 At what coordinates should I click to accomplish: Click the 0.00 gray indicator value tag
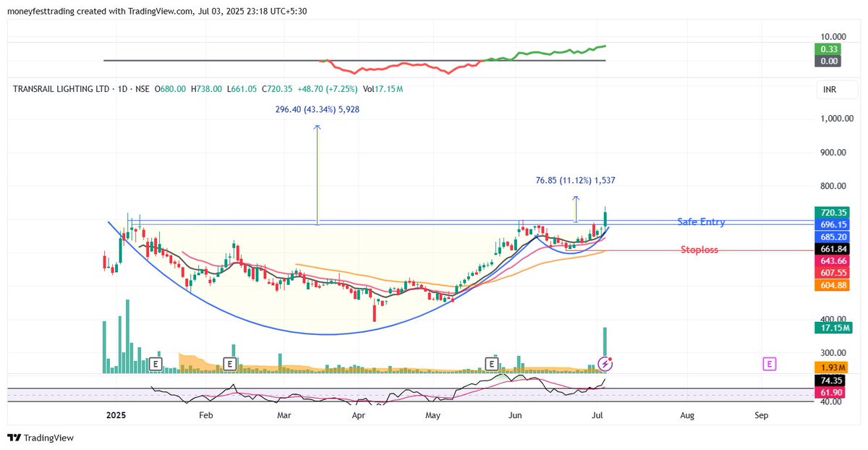(829, 61)
